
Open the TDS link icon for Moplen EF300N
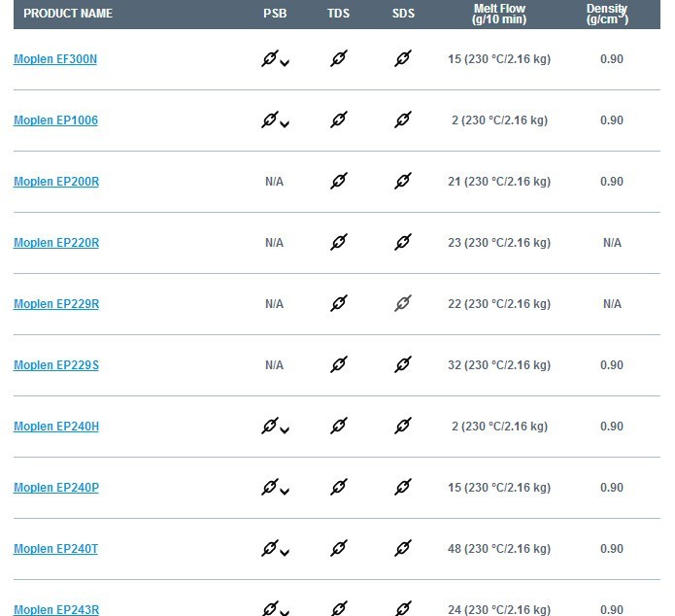pos(339,58)
